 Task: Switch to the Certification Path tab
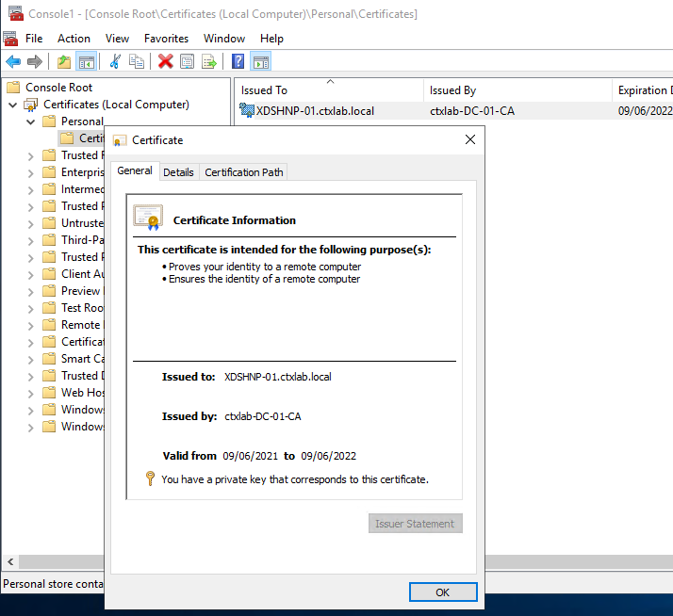(243, 172)
